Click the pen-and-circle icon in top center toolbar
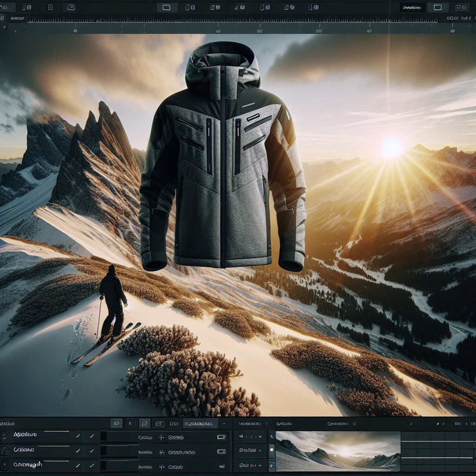This screenshot has height=476, width=476. tap(240, 7)
